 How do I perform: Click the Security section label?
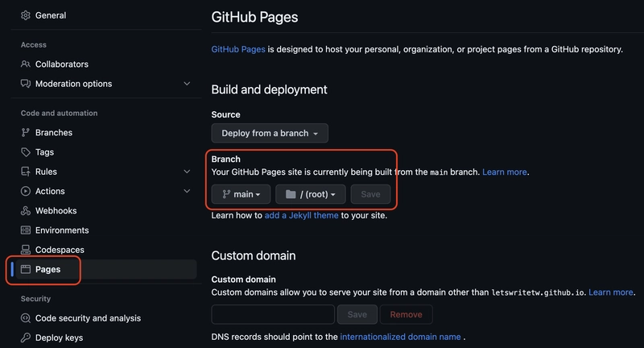pos(35,299)
